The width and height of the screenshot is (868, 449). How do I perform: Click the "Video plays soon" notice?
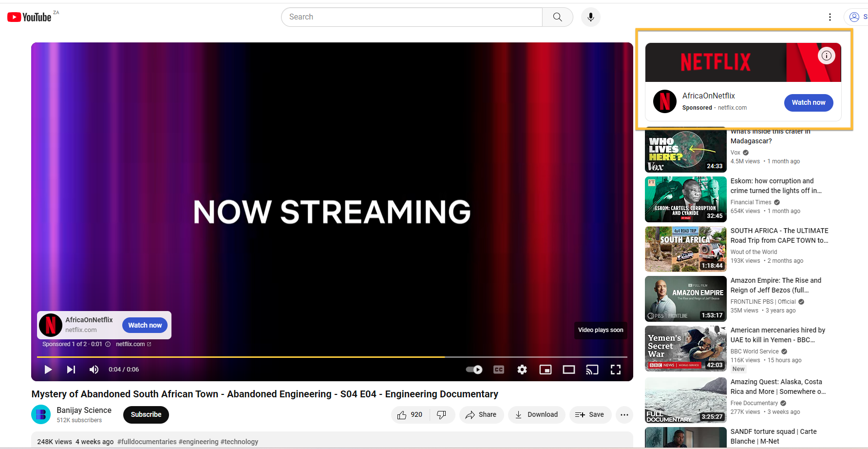(x=601, y=330)
